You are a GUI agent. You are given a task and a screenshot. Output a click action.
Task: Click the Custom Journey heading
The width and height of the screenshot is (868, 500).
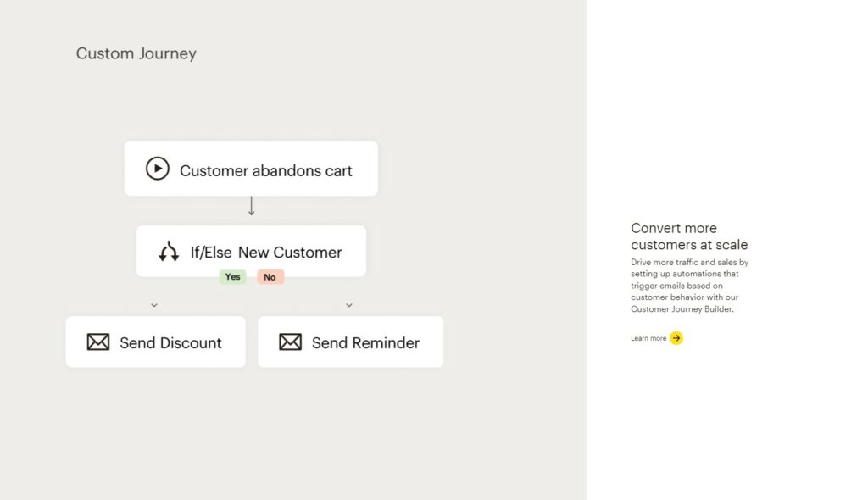136,53
